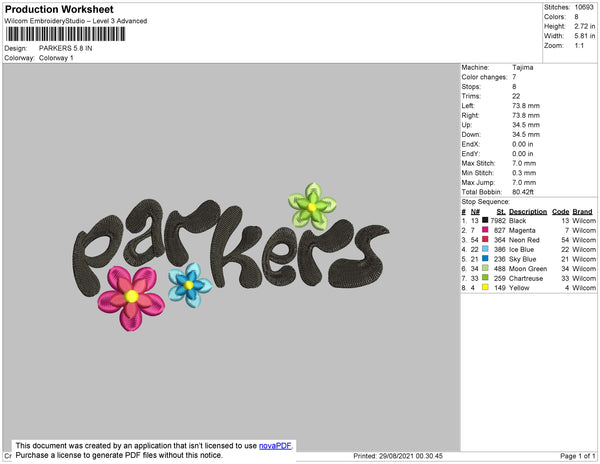Click the 'Chartreuse' description text
600x464 pixels.
click(x=526, y=278)
